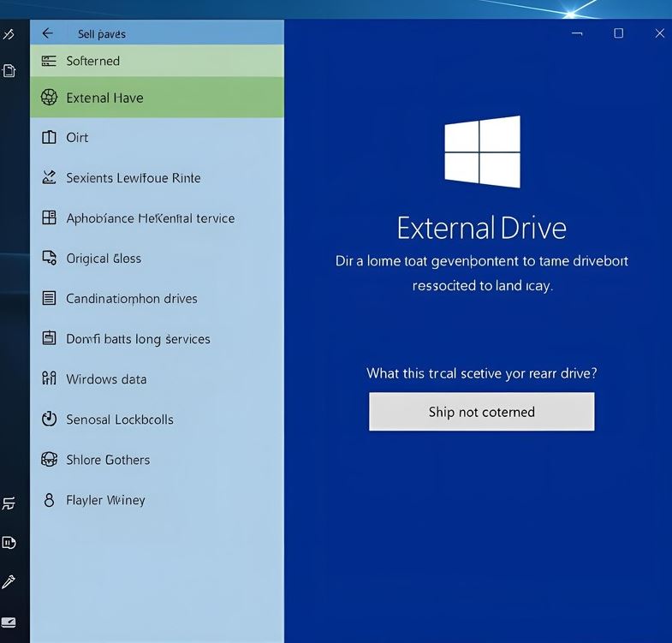
Task: Open the Oirt sidebar entry
Action: pyautogui.click(x=157, y=137)
